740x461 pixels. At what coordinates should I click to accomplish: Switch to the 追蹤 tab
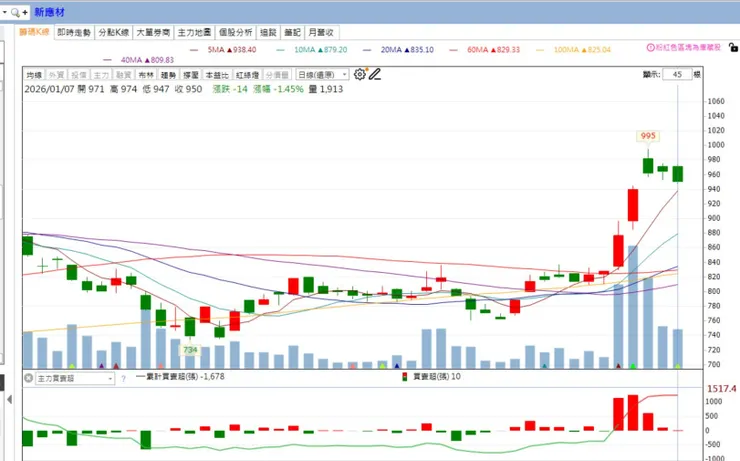tap(268, 33)
